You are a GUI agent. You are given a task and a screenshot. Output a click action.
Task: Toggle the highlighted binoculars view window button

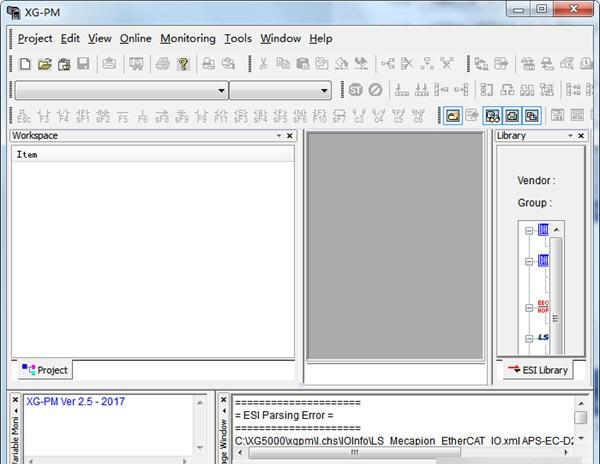click(492, 116)
